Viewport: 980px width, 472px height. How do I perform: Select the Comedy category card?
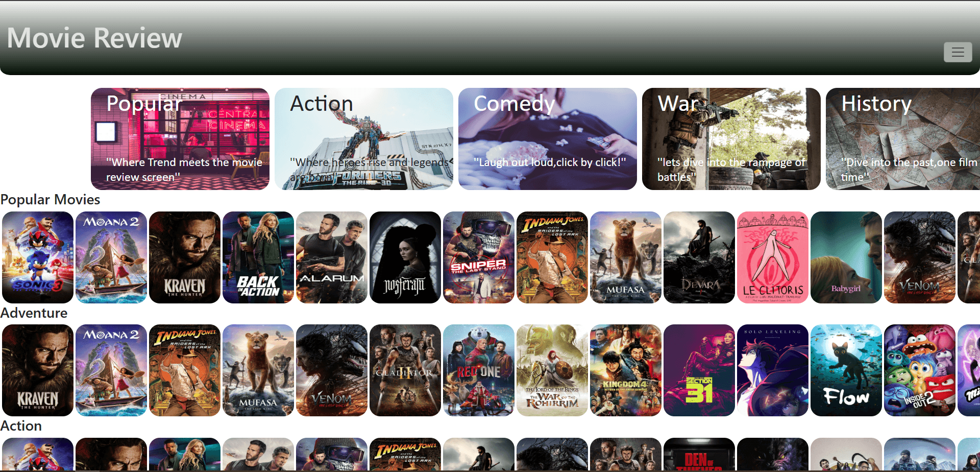click(547, 138)
